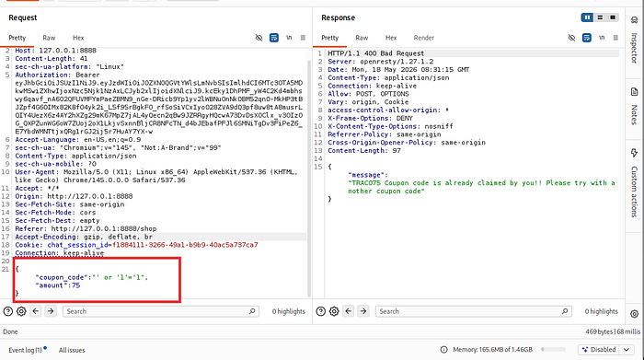Open Response panel hamburger menu
Viewport: 644px width, 360px height.
[x=615, y=38]
